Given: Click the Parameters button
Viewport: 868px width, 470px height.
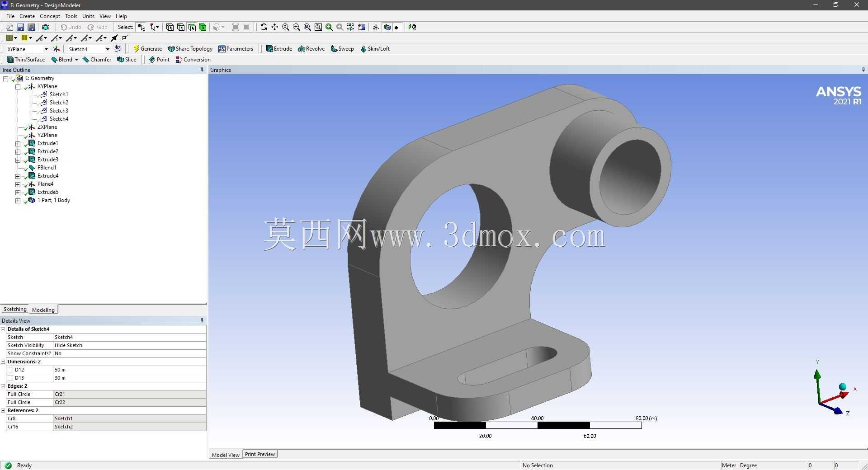Looking at the screenshot, I should point(236,49).
